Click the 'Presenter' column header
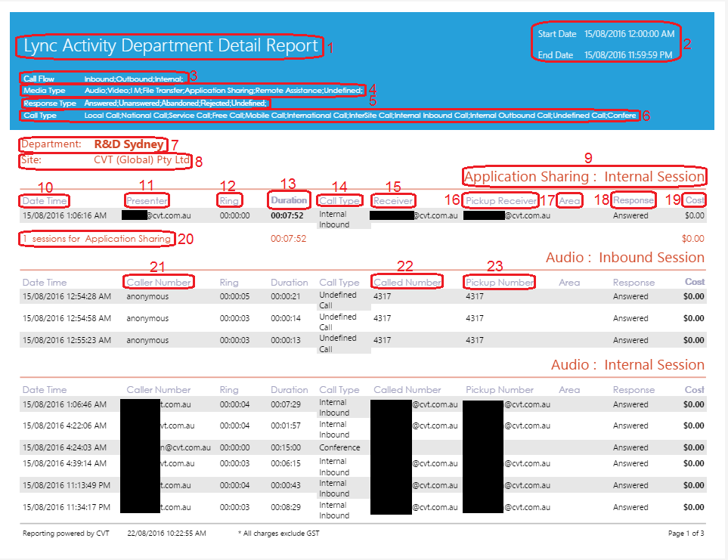Image resolution: width=728 pixels, height=560 pixels. click(x=147, y=201)
